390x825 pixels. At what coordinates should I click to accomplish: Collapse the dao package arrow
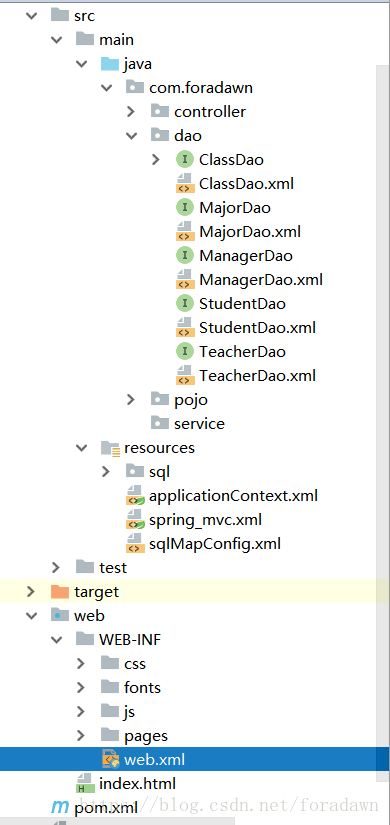[x=132, y=136]
